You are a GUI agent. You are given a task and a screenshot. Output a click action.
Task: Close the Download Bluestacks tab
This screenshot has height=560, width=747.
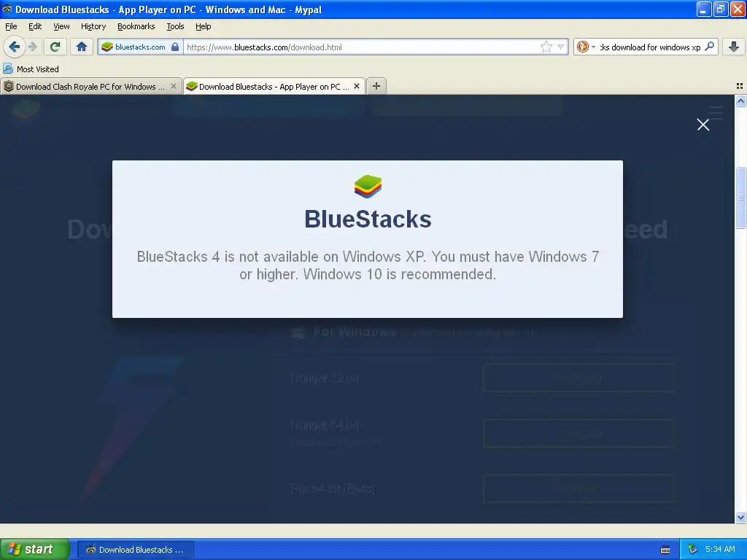(357, 86)
